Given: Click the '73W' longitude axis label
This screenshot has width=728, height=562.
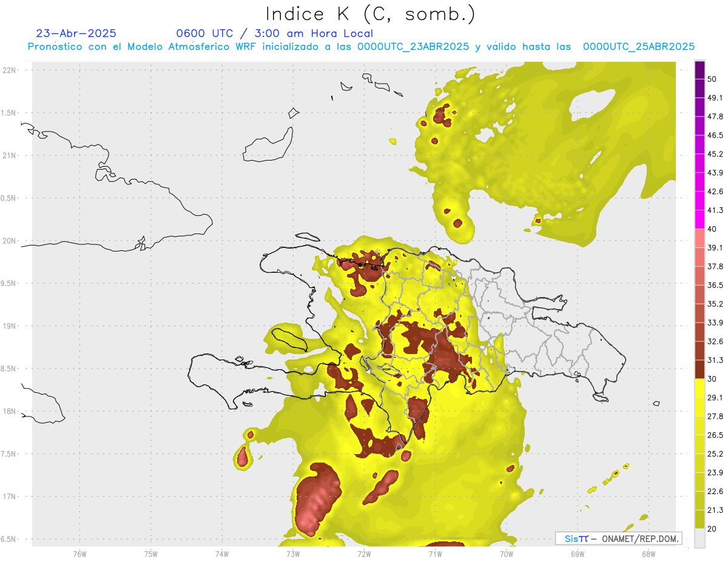Looking at the screenshot, I should [x=293, y=554].
